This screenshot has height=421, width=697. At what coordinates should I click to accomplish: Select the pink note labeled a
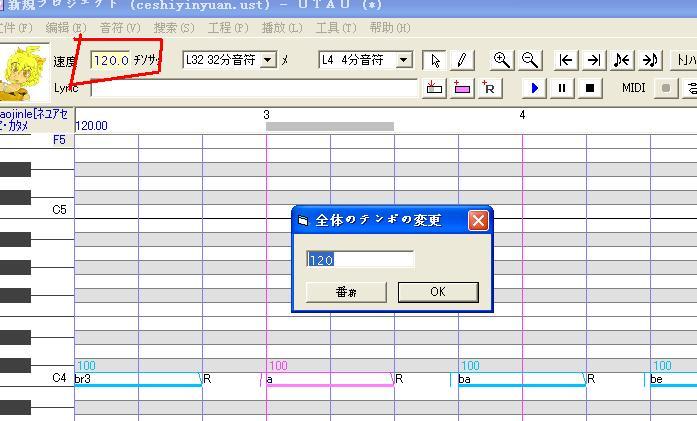[x=330, y=379]
